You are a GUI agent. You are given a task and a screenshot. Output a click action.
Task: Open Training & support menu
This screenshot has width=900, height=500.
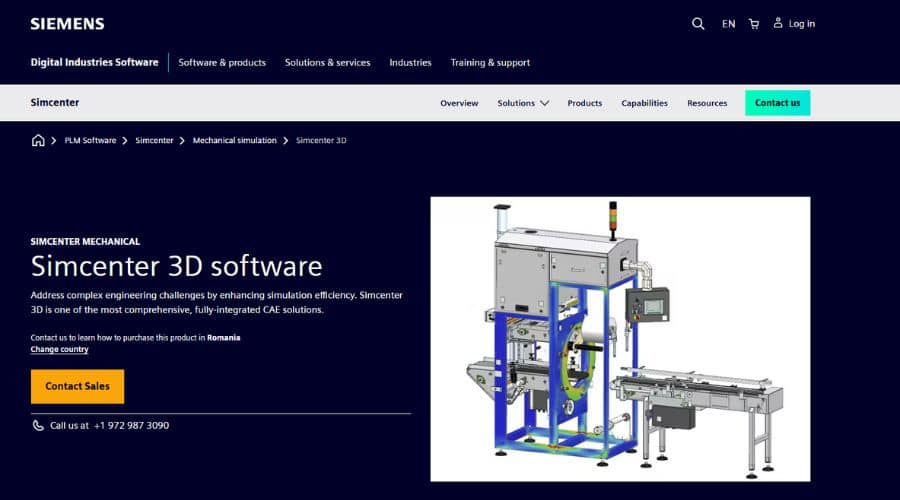(x=490, y=63)
